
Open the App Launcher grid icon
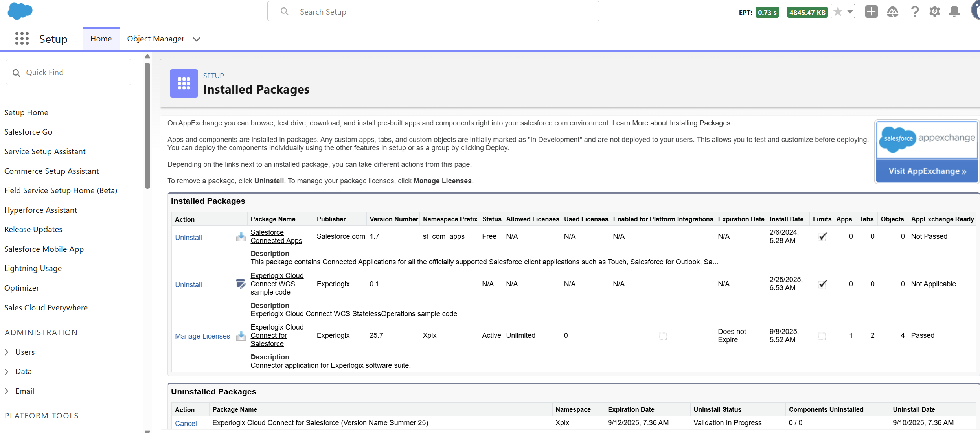click(x=22, y=39)
